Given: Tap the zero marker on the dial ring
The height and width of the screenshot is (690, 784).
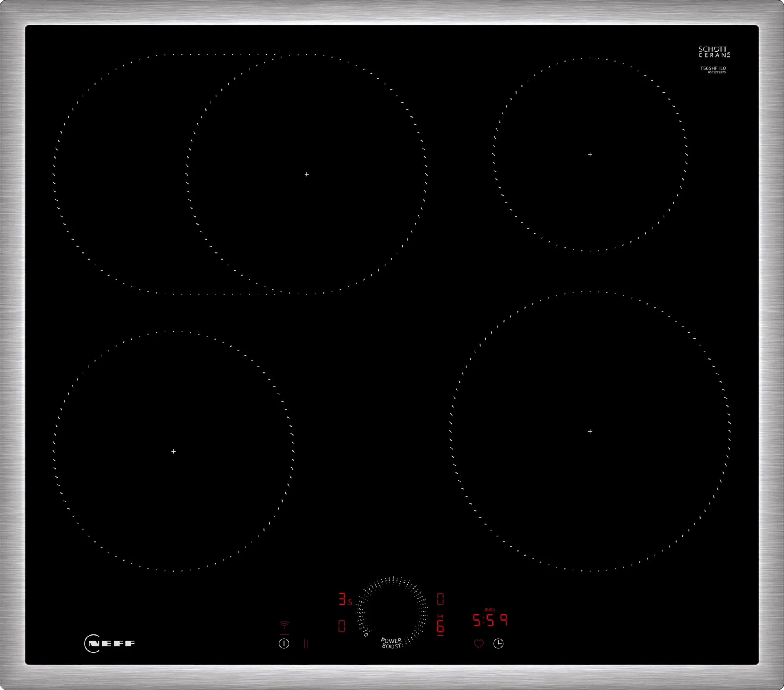Looking at the screenshot, I should (x=366, y=634).
